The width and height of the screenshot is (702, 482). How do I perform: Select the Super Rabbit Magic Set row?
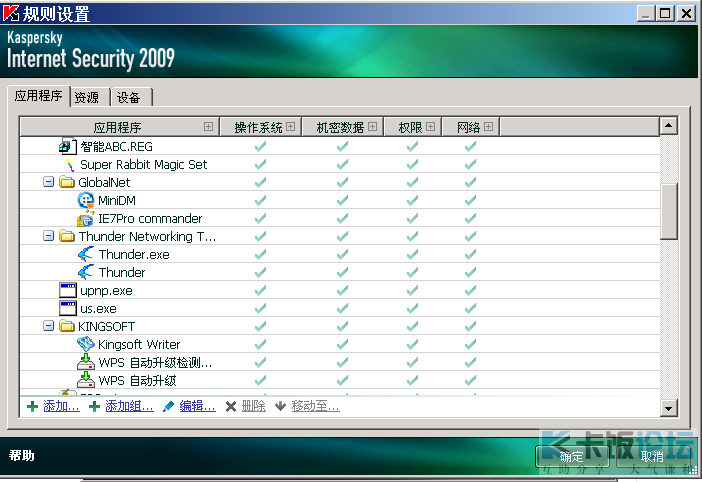pyautogui.click(x=340, y=164)
